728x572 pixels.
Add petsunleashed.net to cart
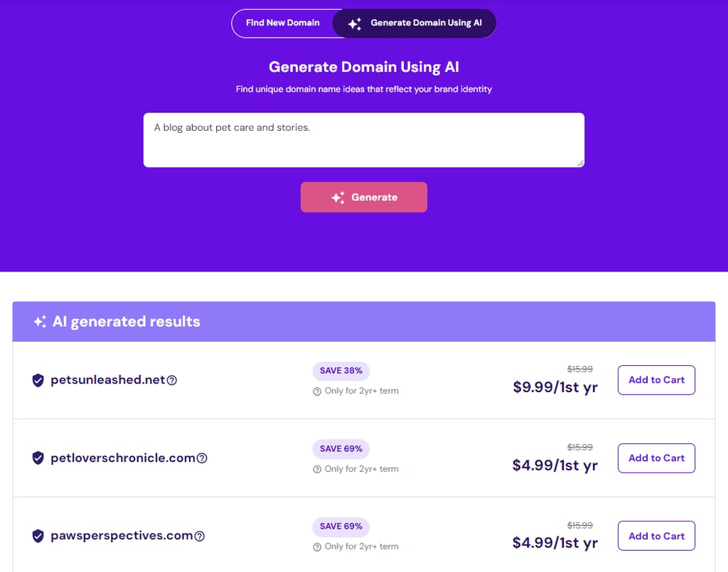pos(656,380)
